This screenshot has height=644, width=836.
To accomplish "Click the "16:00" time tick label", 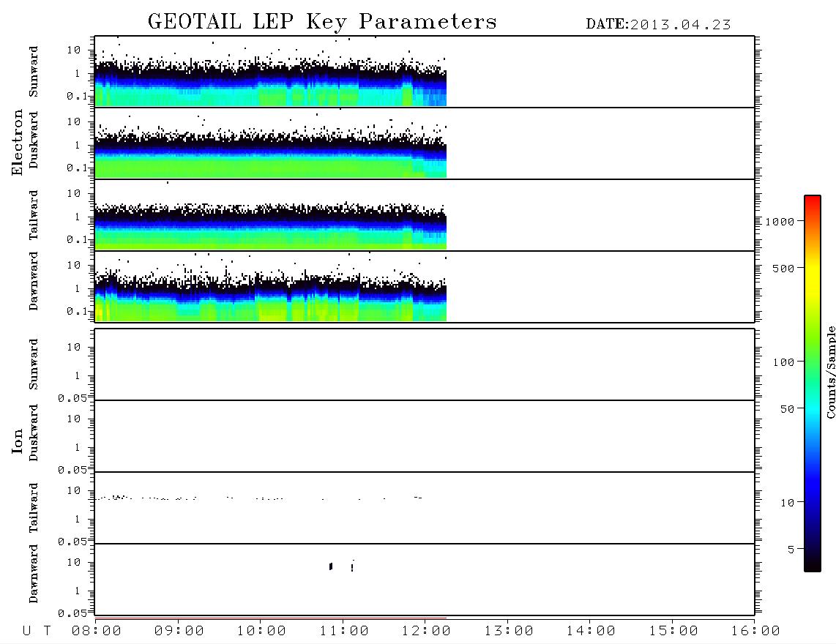I will tap(755, 632).
